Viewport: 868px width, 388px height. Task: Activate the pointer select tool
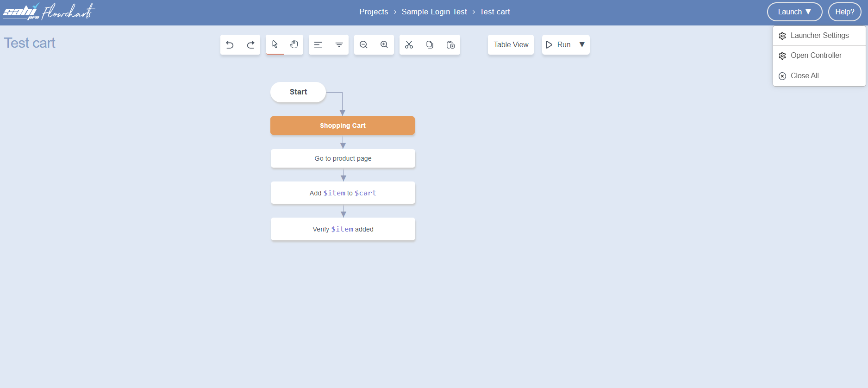pyautogui.click(x=275, y=44)
